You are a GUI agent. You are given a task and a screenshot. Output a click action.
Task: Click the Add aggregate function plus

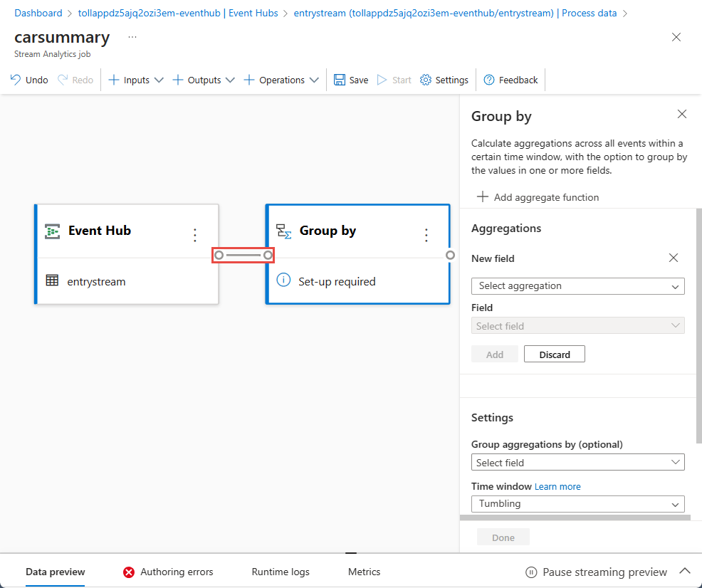[x=483, y=197]
